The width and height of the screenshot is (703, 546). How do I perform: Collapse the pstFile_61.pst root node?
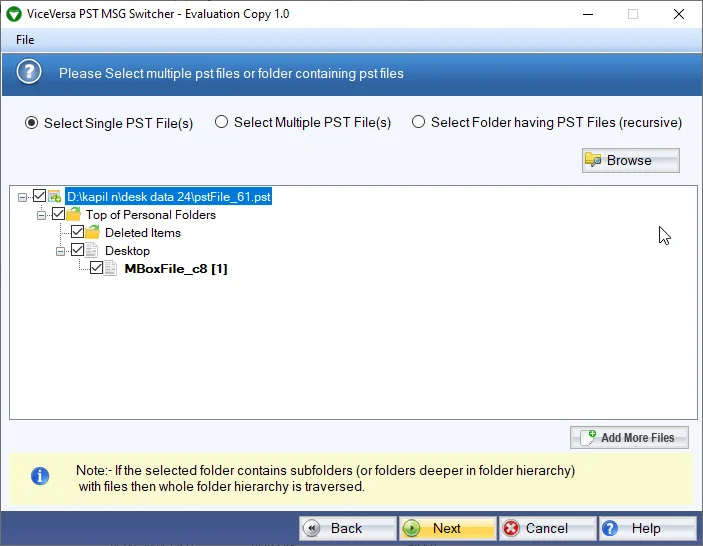tap(22, 197)
